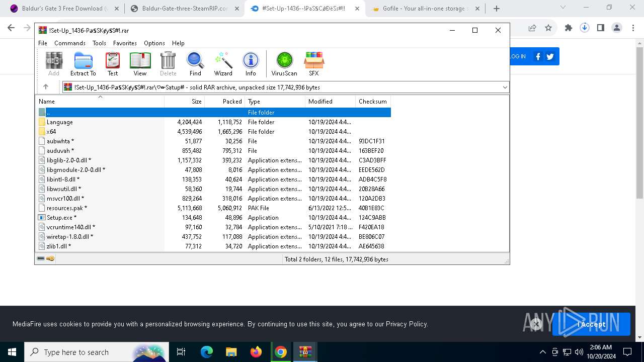This screenshot has height=362, width=644.
Task: Select the msvcr100.dll file
Action: pos(213,198)
